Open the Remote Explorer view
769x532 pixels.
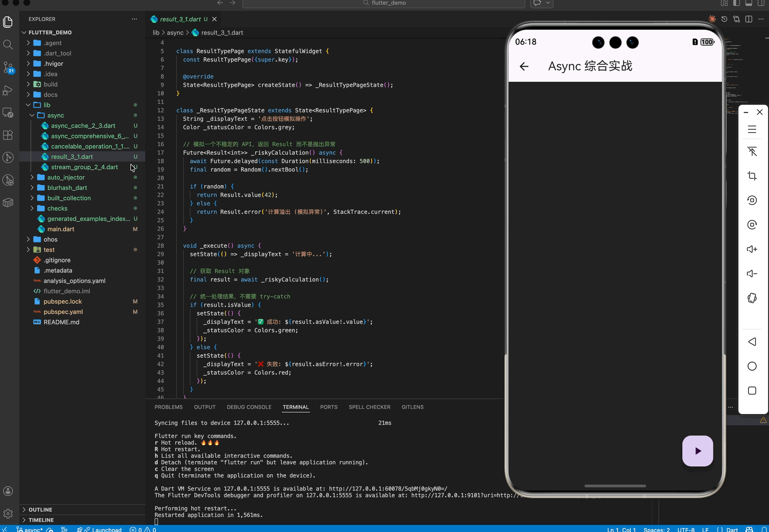point(8,112)
